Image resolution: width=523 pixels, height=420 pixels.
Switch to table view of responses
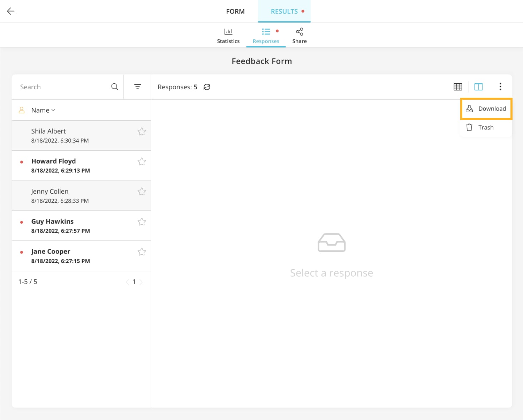pyautogui.click(x=458, y=87)
